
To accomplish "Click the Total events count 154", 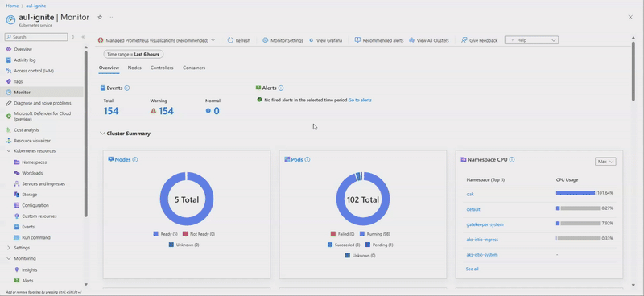I will pyautogui.click(x=111, y=111).
